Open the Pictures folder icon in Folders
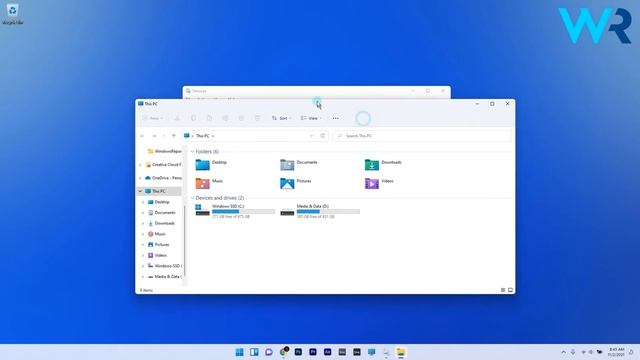Viewport: 640px width, 360px height. (x=287, y=183)
